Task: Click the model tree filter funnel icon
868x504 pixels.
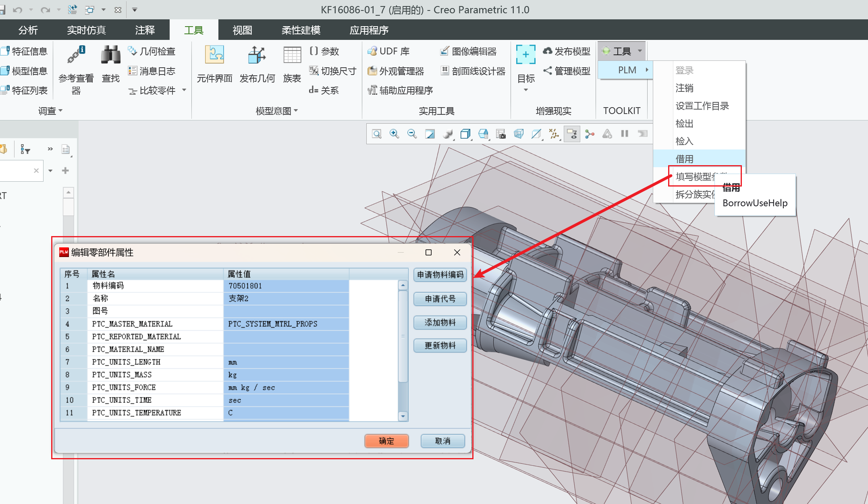Action: click(25, 149)
